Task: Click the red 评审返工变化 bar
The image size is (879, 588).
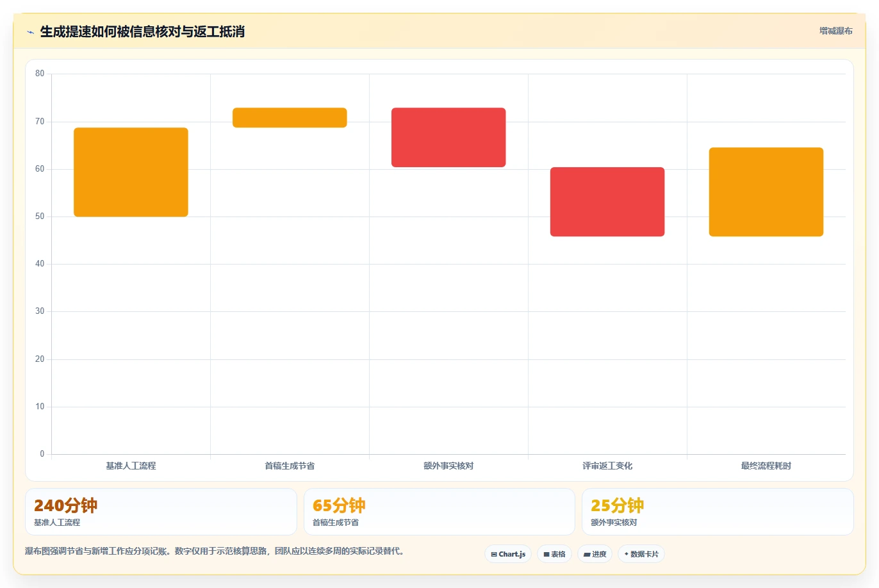Action: [x=607, y=202]
